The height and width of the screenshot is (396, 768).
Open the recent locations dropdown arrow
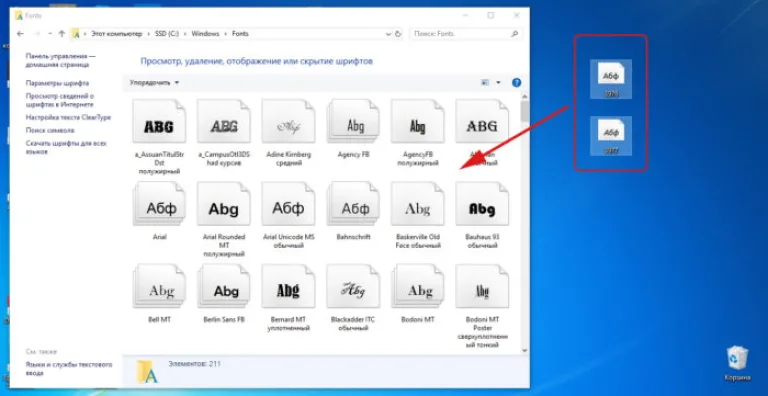[50, 34]
